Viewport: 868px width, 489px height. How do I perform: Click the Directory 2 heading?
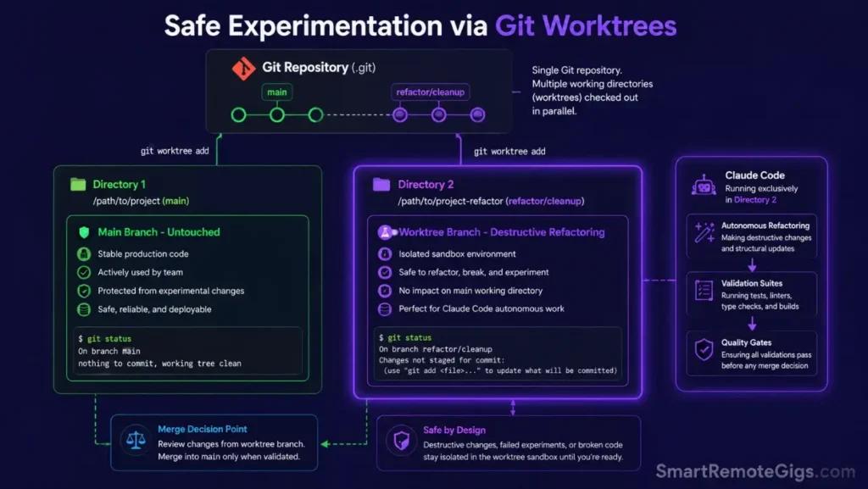pyautogui.click(x=426, y=185)
